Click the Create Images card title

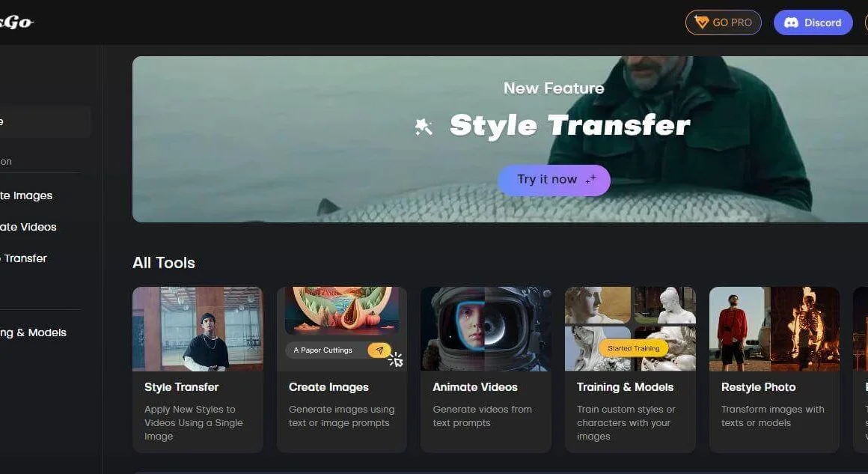(x=328, y=387)
